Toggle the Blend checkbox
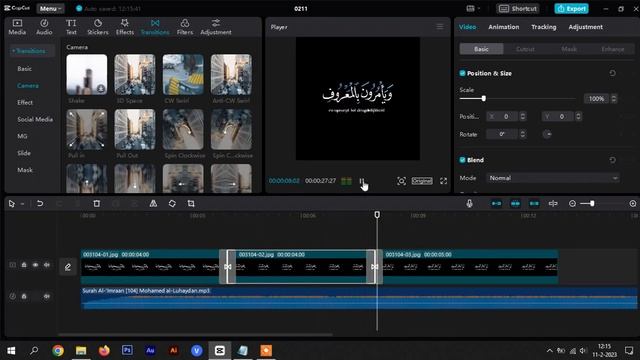The image size is (640, 360). tap(462, 160)
